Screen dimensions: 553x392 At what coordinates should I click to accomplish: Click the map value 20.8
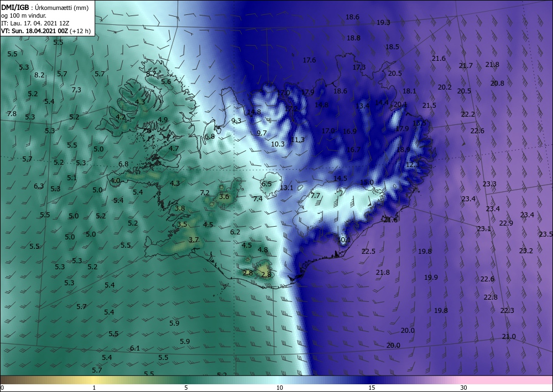pyautogui.click(x=497, y=83)
